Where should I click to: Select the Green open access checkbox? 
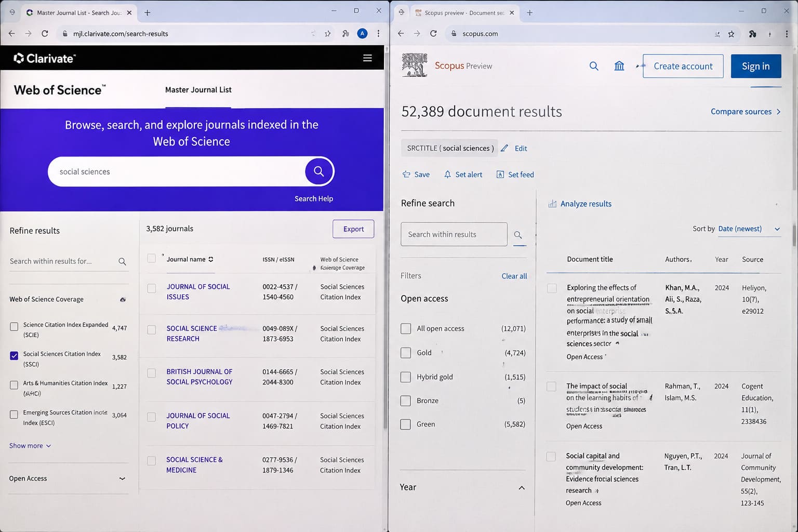(406, 424)
